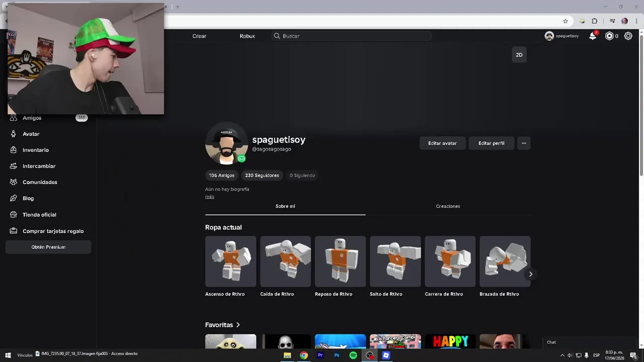
Task: Open the Robux menu item
Action: pos(247,36)
